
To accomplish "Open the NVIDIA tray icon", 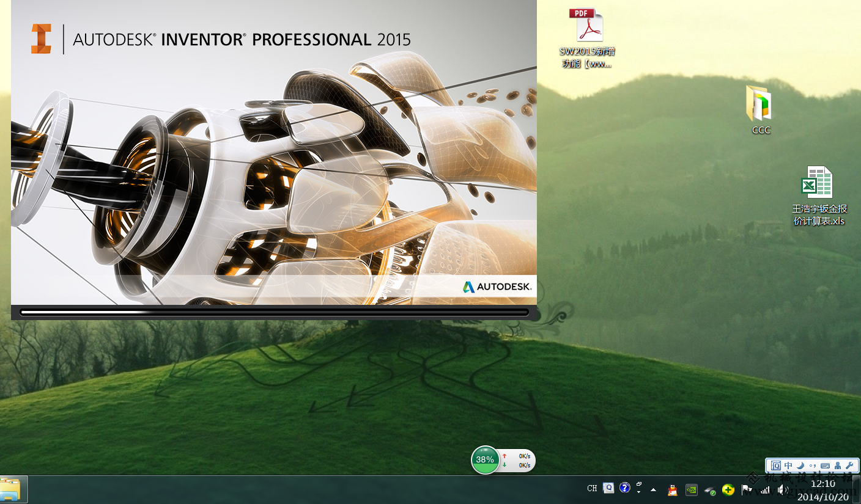I will point(692,489).
